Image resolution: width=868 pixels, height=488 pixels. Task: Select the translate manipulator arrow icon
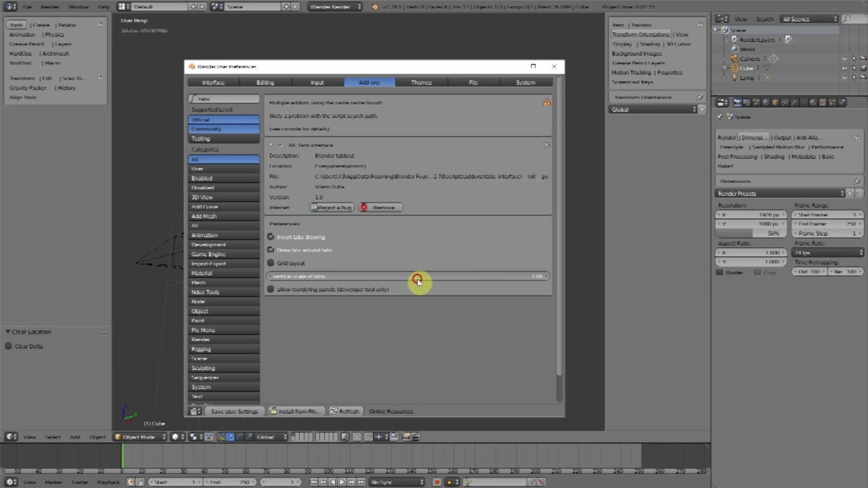(x=230, y=437)
